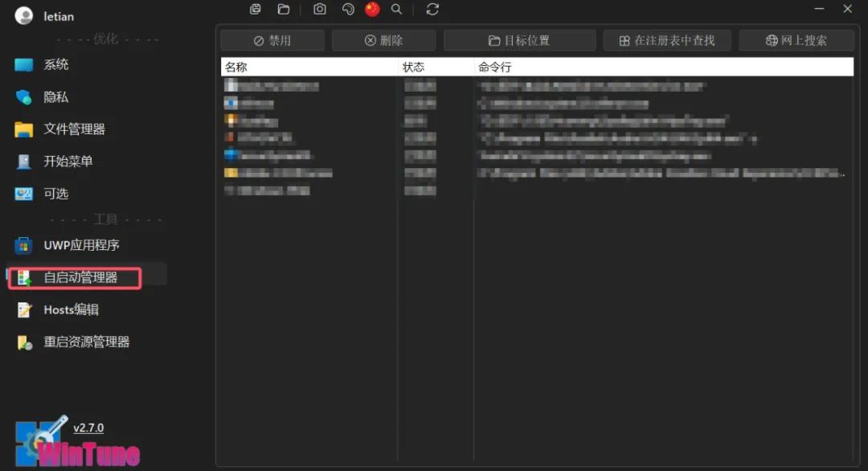Image resolution: width=868 pixels, height=471 pixels.
Task: Click the refresh arrows icon
Action: [432, 10]
